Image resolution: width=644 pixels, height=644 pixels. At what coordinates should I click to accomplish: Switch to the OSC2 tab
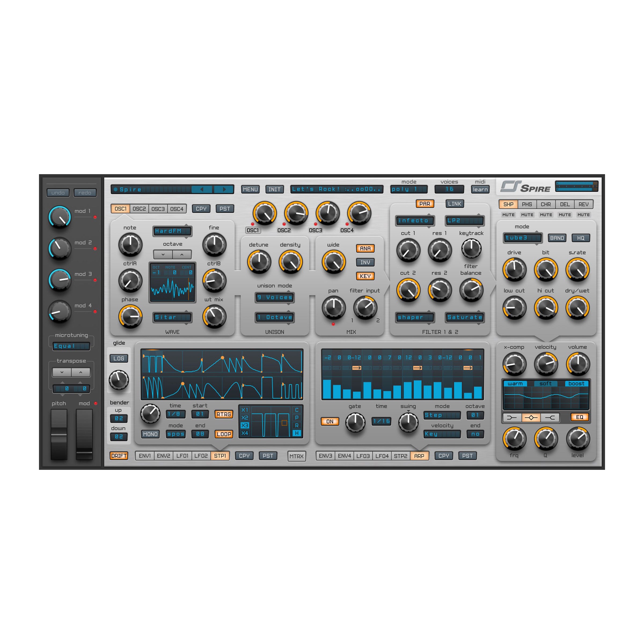point(139,209)
